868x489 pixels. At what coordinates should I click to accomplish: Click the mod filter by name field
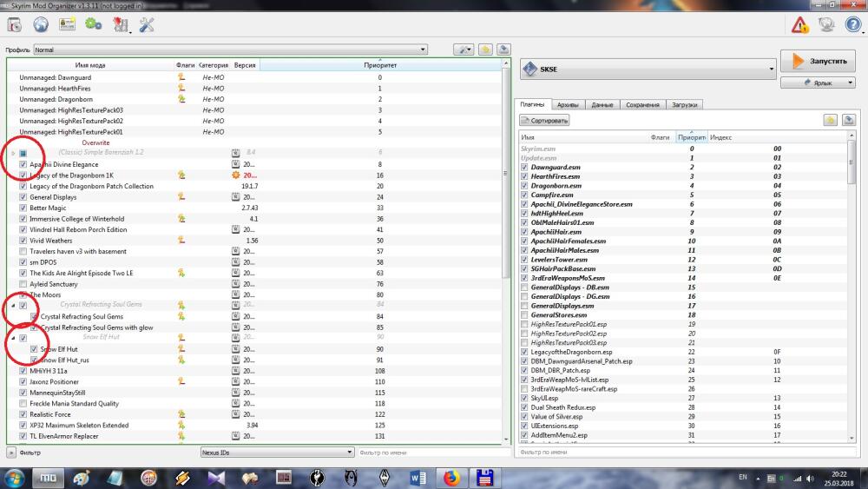coord(433,453)
